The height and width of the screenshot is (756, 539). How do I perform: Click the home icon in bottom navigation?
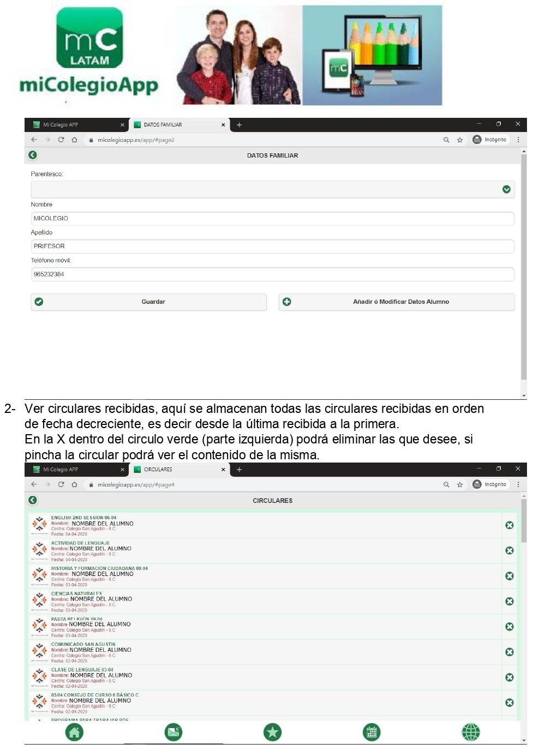pyautogui.click(x=75, y=732)
